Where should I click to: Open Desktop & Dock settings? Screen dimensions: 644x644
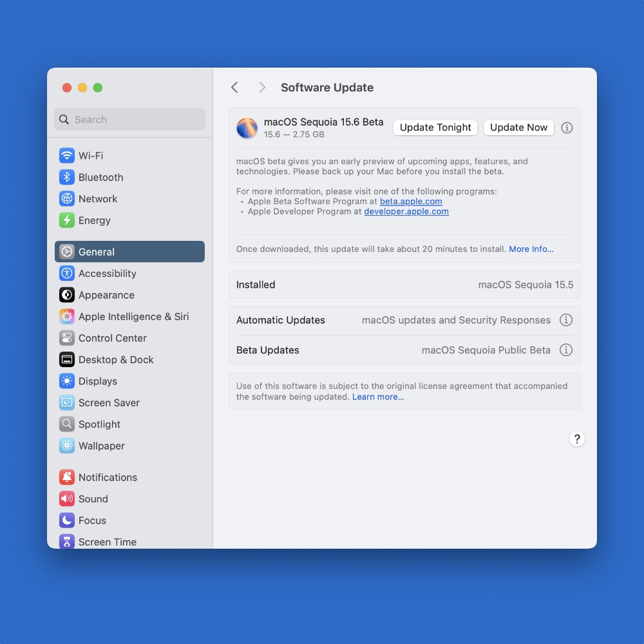point(115,360)
